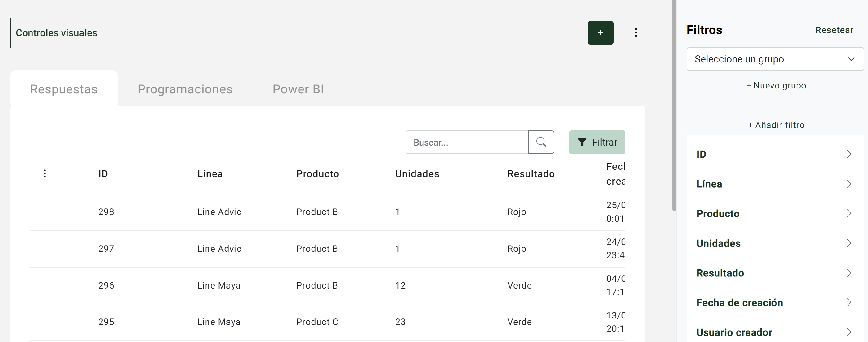Screen dimensions: 868x342
Task: Click the Producto column header
Action: click(x=317, y=174)
